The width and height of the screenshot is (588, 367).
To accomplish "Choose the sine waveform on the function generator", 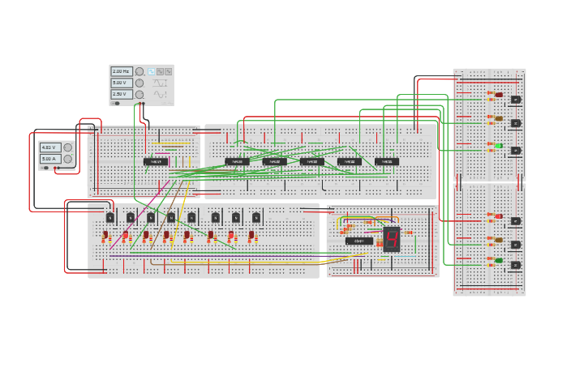I will (160, 71).
